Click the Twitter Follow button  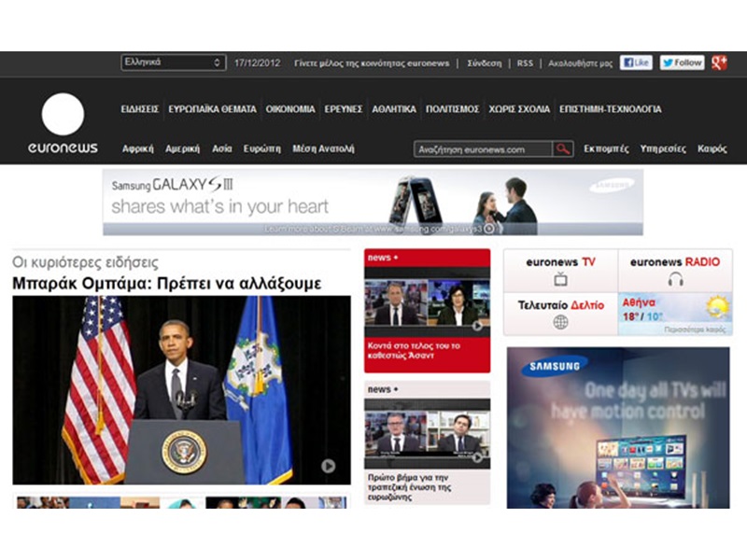point(682,63)
